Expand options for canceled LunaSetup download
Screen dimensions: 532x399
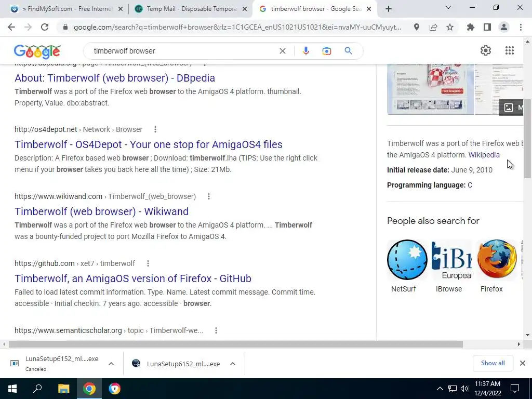[111, 364]
